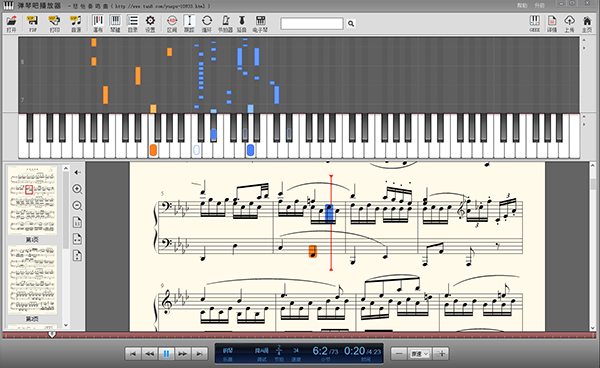Click the search magnifier button

(x=351, y=24)
